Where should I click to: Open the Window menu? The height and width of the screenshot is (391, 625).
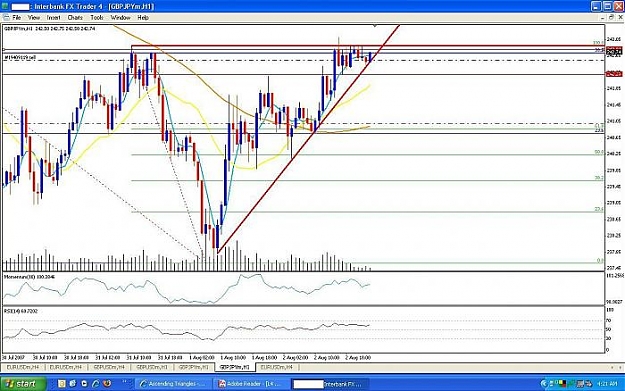(x=120, y=18)
